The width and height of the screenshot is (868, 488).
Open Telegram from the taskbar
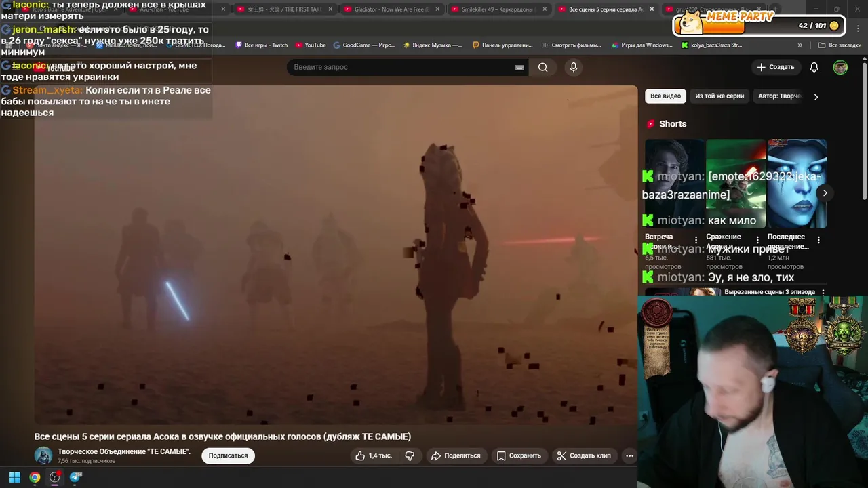[x=75, y=477]
